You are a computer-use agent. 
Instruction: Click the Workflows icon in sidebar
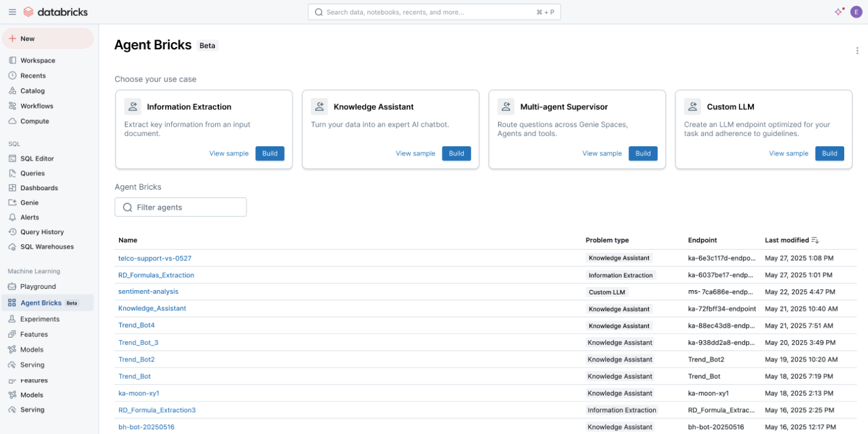pyautogui.click(x=12, y=106)
